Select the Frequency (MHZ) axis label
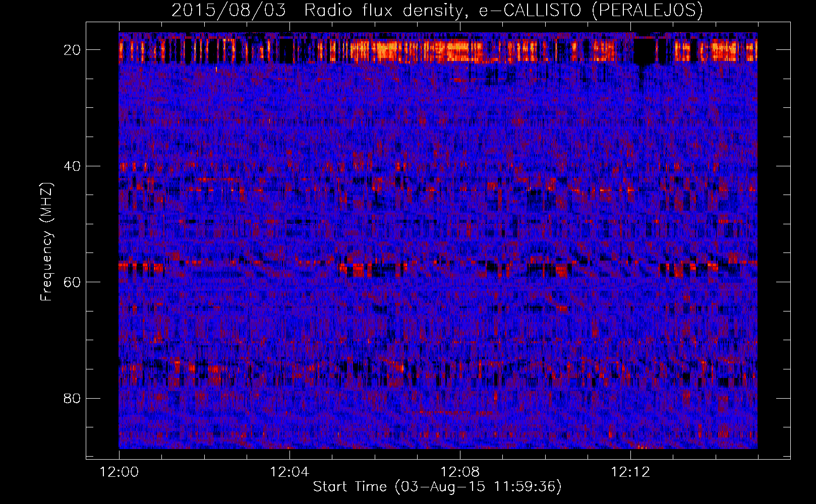The image size is (816, 504). click(x=46, y=242)
